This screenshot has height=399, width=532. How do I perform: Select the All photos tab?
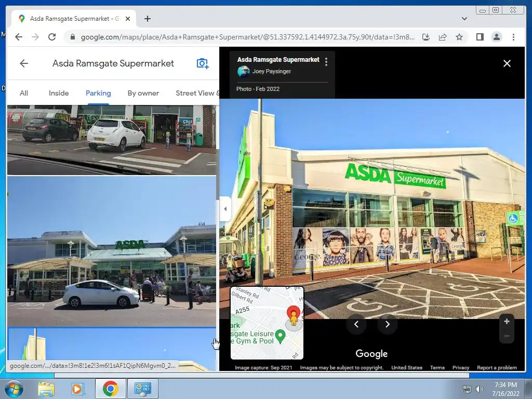(24, 94)
